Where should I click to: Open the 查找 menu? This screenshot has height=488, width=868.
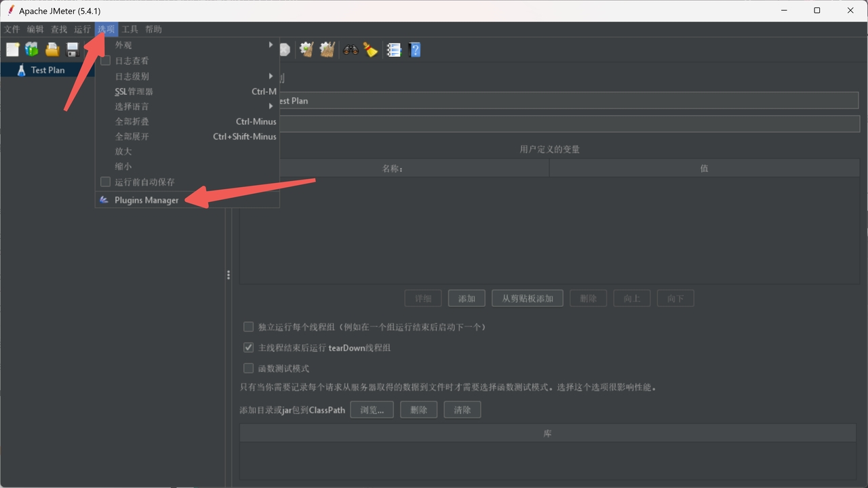(59, 29)
